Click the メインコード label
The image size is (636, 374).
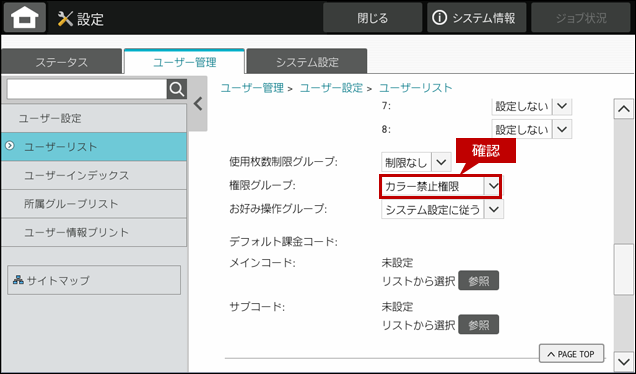(x=262, y=263)
